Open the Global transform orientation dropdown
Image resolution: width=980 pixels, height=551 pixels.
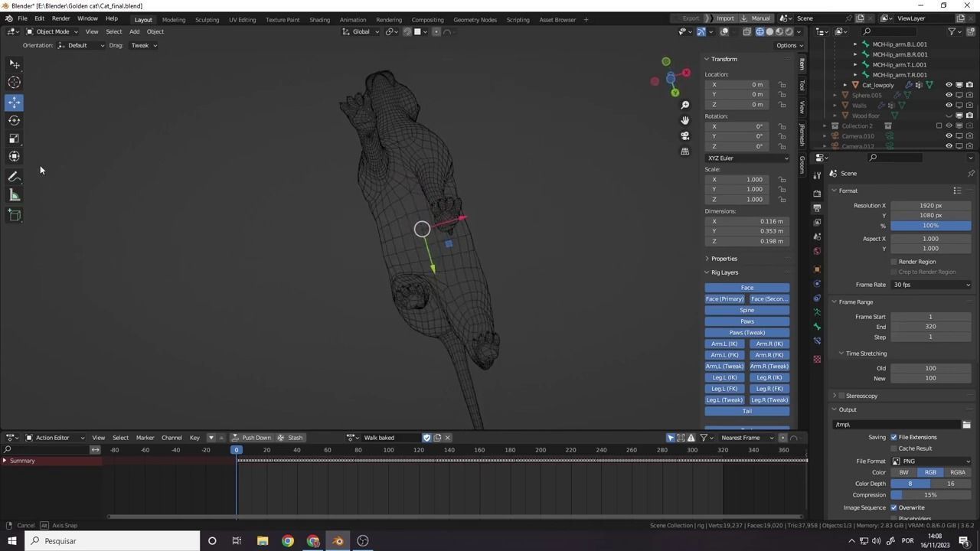coord(361,31)
